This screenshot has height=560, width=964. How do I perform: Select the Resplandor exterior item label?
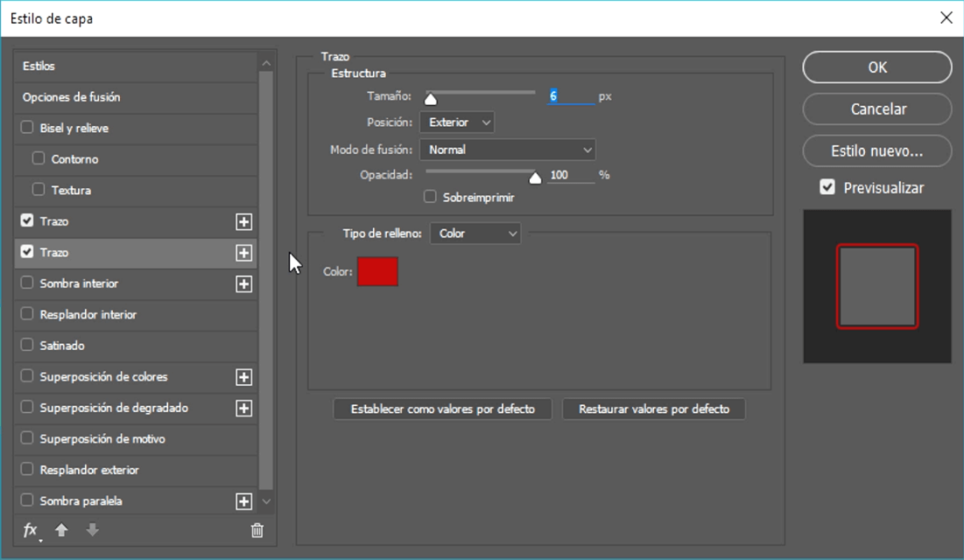click(89, 470)
